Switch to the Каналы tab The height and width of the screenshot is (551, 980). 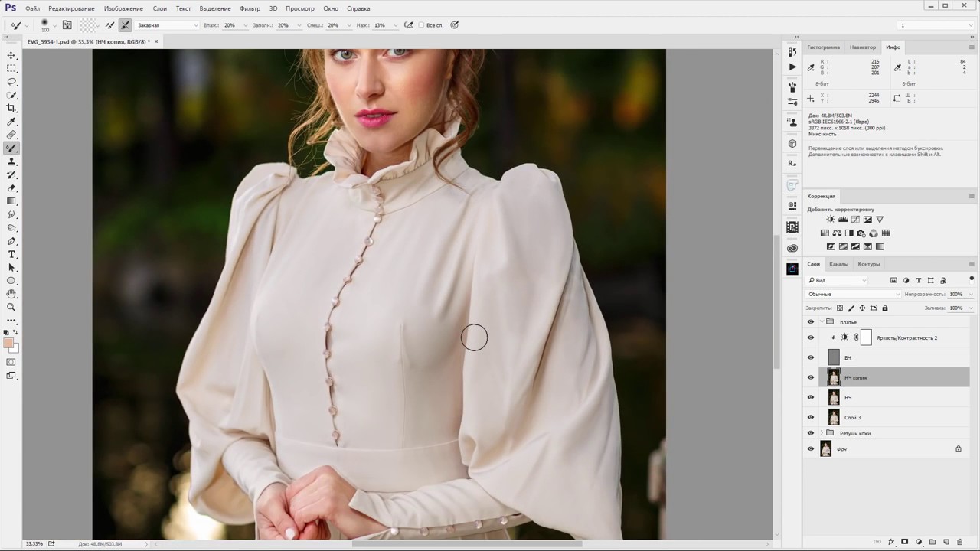(838, 264)
